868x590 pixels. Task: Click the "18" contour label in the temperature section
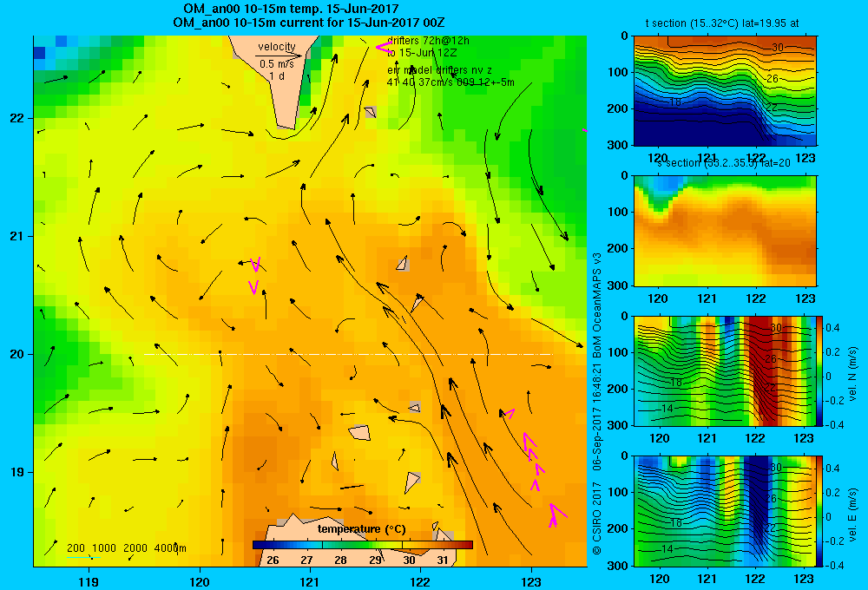pos(674,102)
